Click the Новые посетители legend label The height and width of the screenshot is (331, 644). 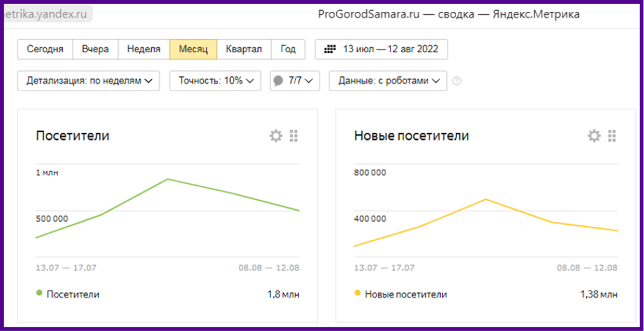(406, 294)
